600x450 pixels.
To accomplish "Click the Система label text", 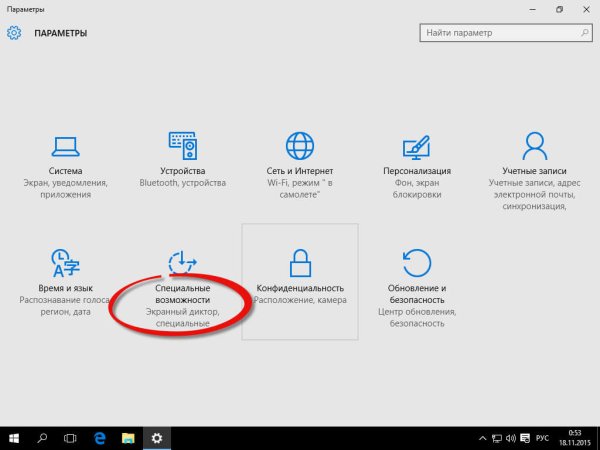I will (65, 171).
